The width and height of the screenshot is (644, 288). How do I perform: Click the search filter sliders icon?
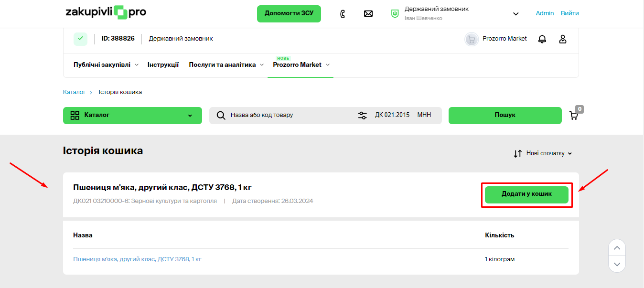point(363,116)
